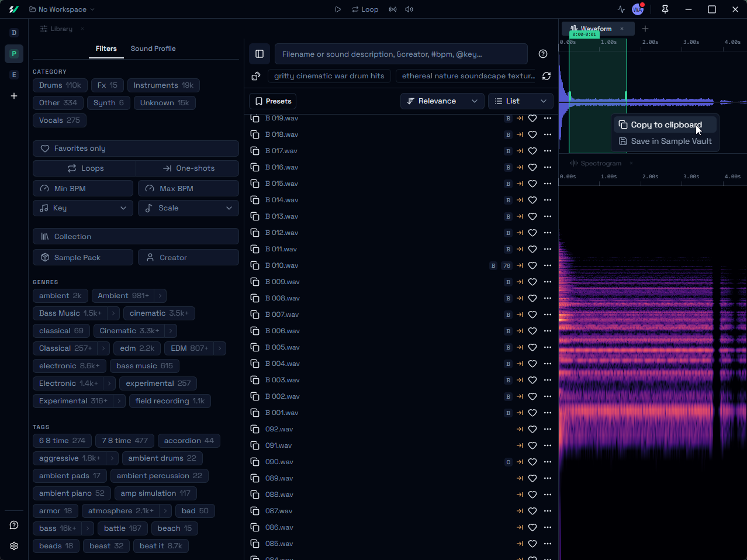Toggle the Vocals 275 category
Image resolution: width=747 pixels, height=560 pixels.
click(x=60, y=120)
